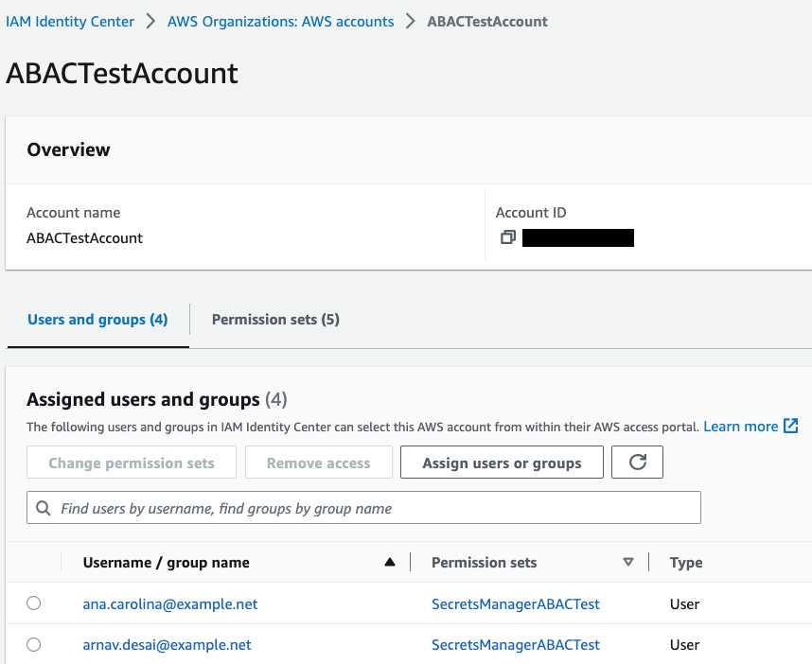Screen dimensions: 812x664
Task: Open AWS Organizations: AWS accounts breadcrumb
Action: click(x=280, y=21)
